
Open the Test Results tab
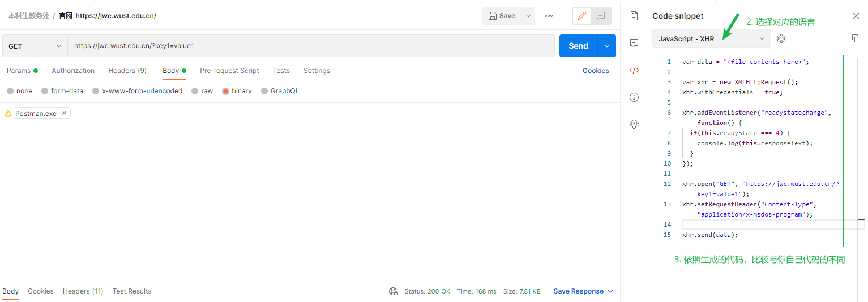pos(132,291)
